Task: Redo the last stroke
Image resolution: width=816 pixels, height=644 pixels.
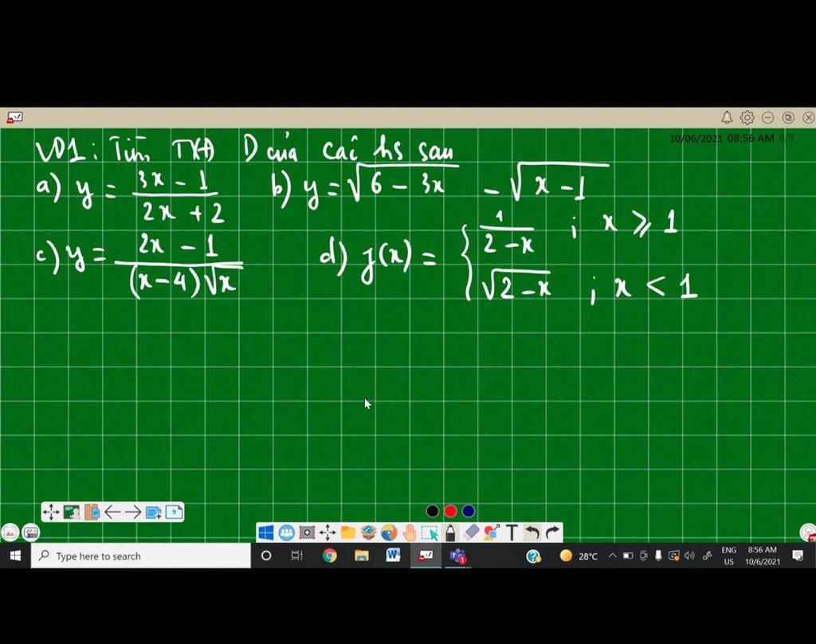Action: 552,532
